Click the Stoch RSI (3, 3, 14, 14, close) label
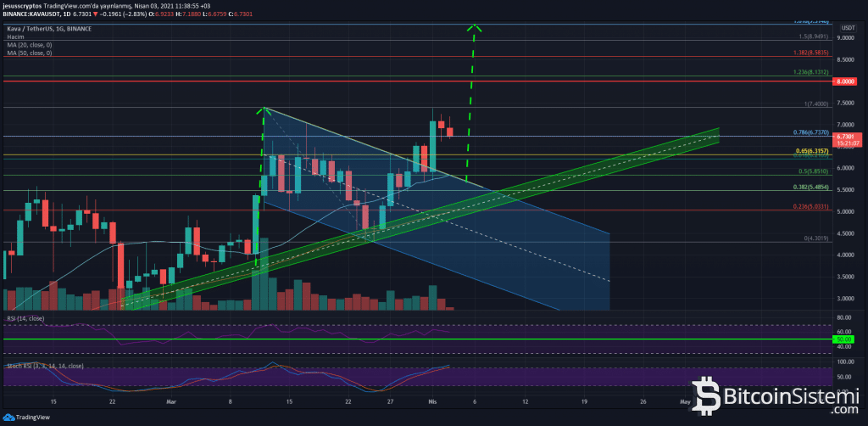Image resolution: width=868 pixels, height=426 pixels. 44,366
